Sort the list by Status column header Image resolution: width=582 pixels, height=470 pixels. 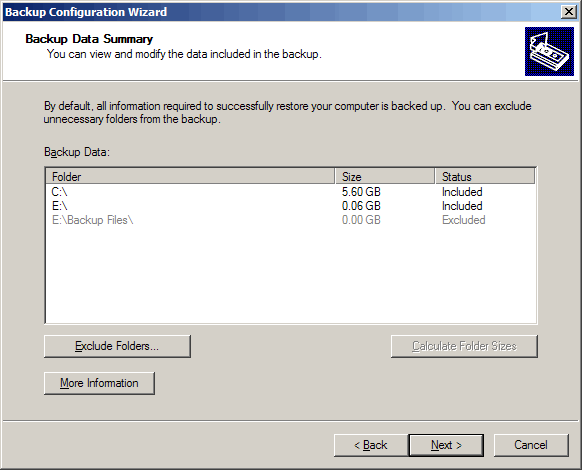pyautogui.click(x=485, y=176)
